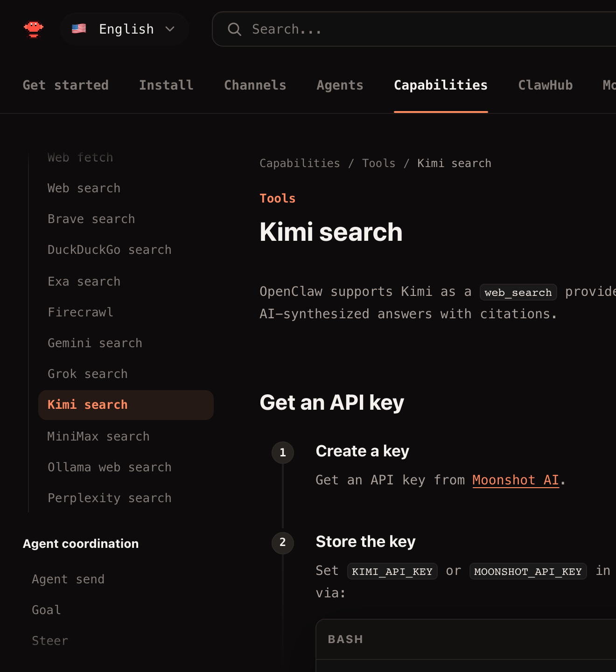Go to Gemini search page
The height and width of the screenshot is (672, 616).
95,343
